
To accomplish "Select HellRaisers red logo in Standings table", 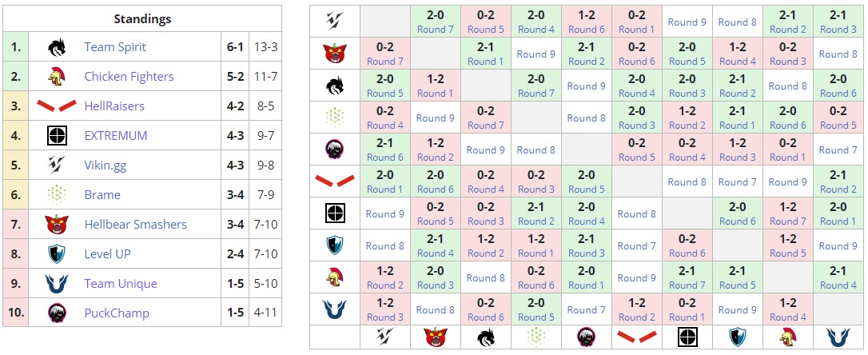I will (x=56, y=106).
